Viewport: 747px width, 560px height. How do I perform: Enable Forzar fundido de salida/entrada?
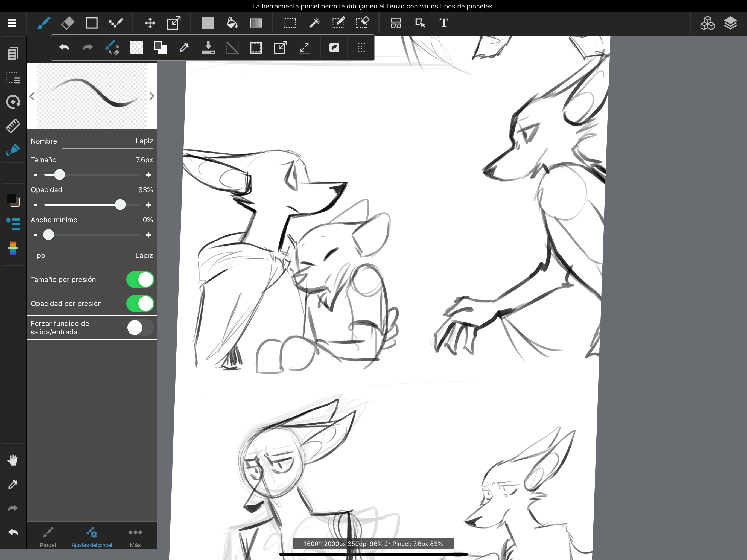click(x=140, y=328)
